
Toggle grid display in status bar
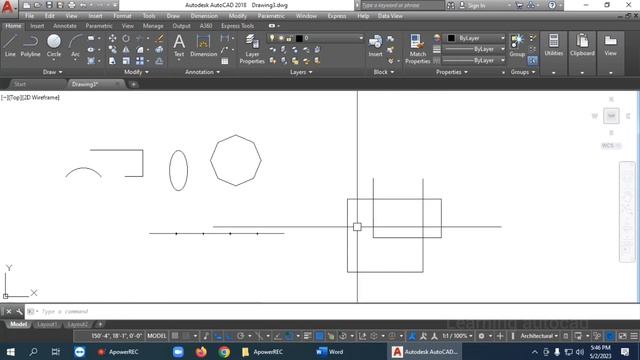pos(175,336)
